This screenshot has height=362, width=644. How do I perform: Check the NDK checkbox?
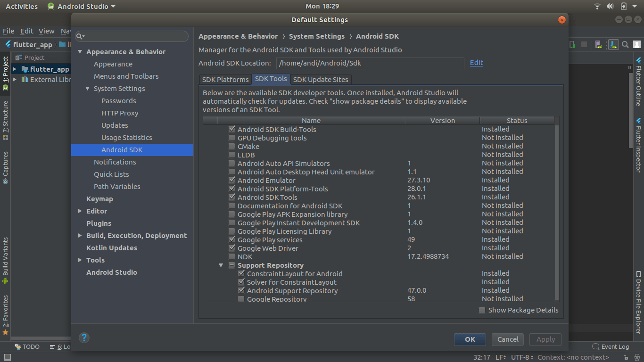231,256
